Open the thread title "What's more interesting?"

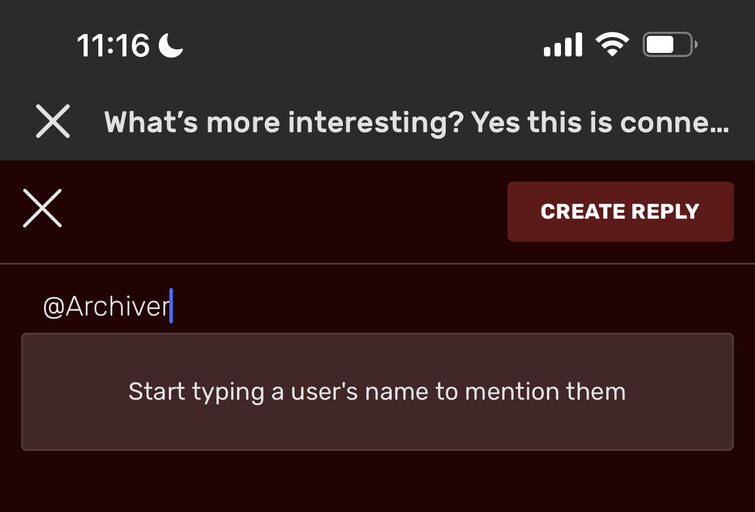coord(284,122)
